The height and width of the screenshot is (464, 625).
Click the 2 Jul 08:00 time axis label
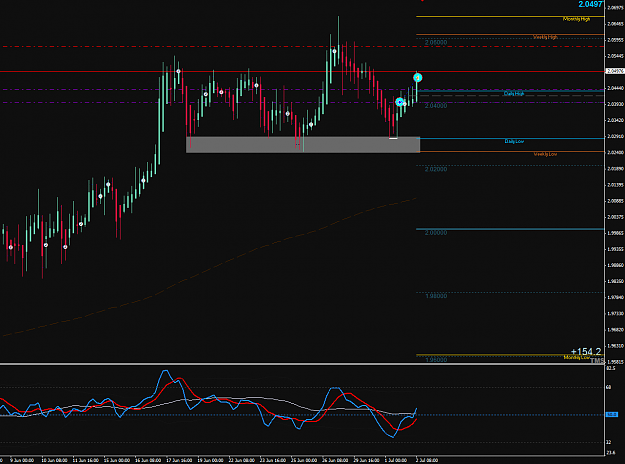click(x=427, y=460)
